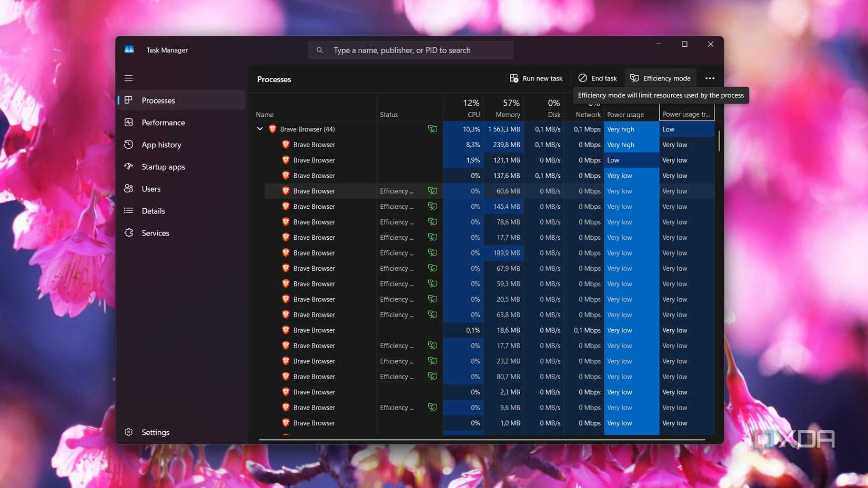This screenshot has height=488, width=868.
Task: Click the Brave icon on the 2,3 MB row
Action: point(286,392)
